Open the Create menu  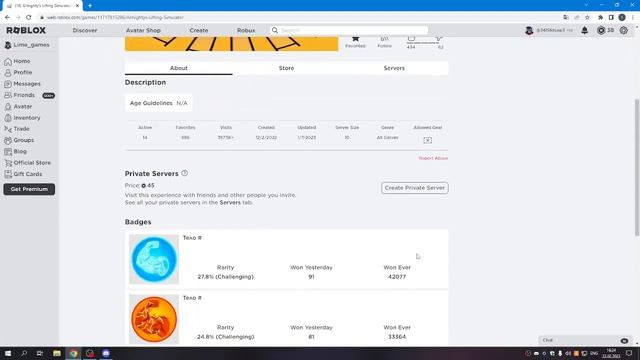click(199, 30)
